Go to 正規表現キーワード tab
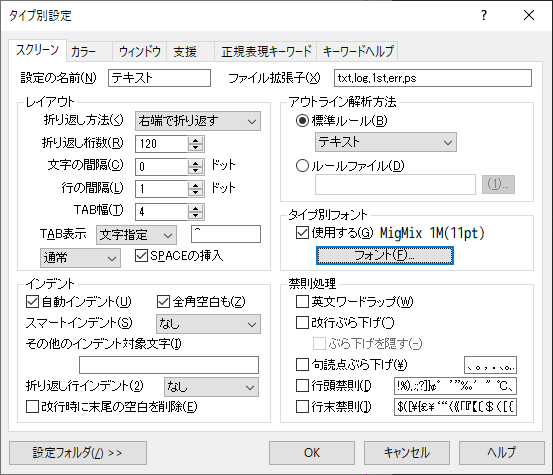Screen dimensions: 553x475 (266, 52)
